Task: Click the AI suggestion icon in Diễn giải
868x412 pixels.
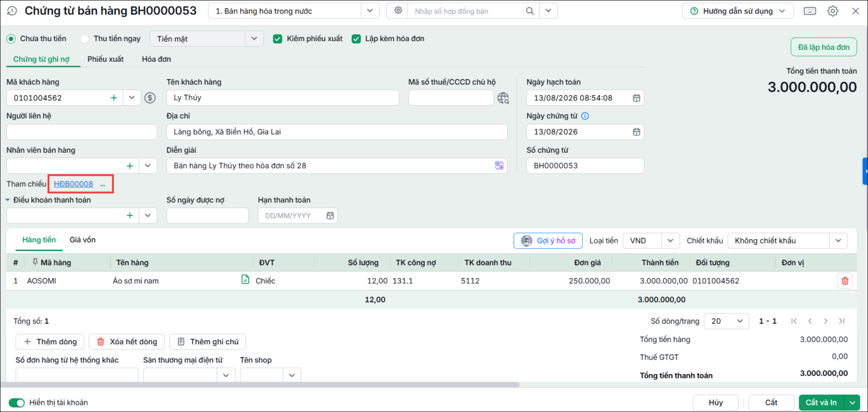Action: (x=499, y=166)
